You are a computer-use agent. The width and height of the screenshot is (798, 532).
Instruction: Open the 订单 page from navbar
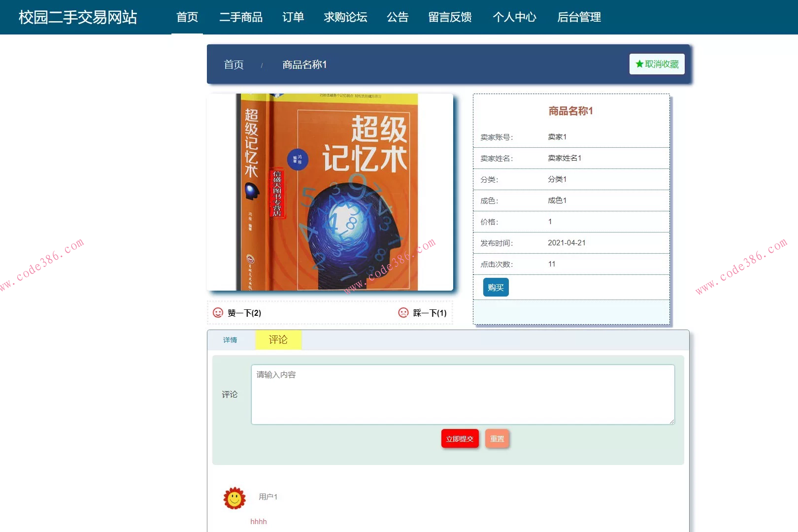coord(294,17)
